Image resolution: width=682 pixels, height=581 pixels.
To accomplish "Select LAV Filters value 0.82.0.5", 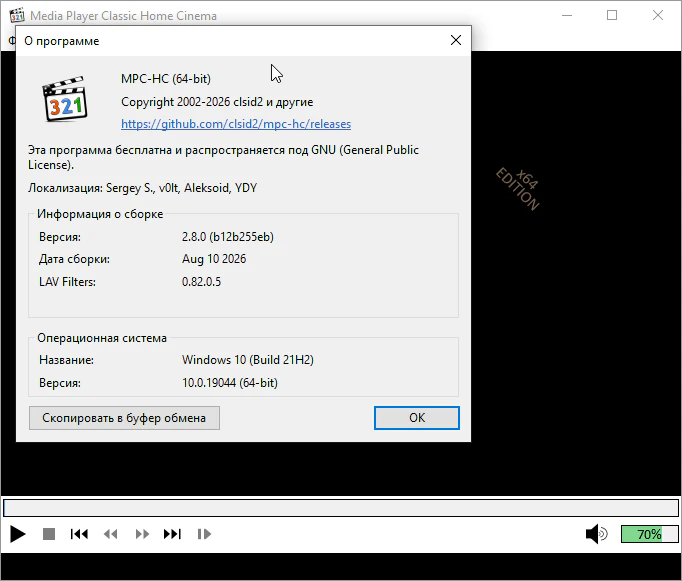I will click(x=201, y=282).
